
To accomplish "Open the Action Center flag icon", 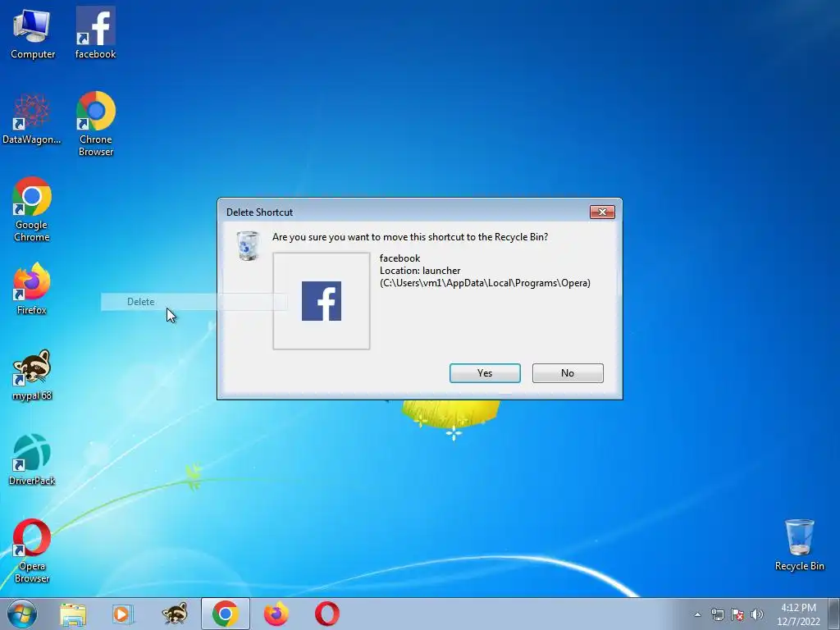I will (x=737, y=614).
